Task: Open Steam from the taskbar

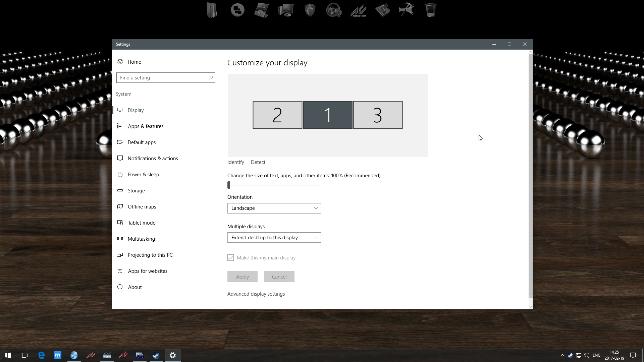Action: coord(156,355)
